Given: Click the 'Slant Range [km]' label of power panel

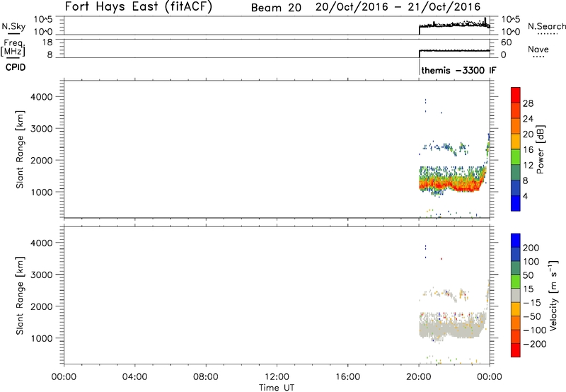Looking at the screenshot, I should point(20,149).
